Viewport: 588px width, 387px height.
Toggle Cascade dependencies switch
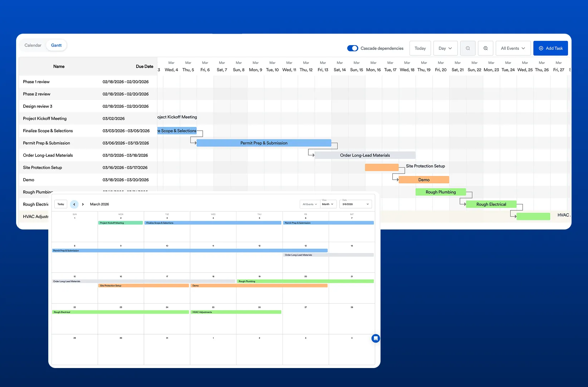[353, 48]
